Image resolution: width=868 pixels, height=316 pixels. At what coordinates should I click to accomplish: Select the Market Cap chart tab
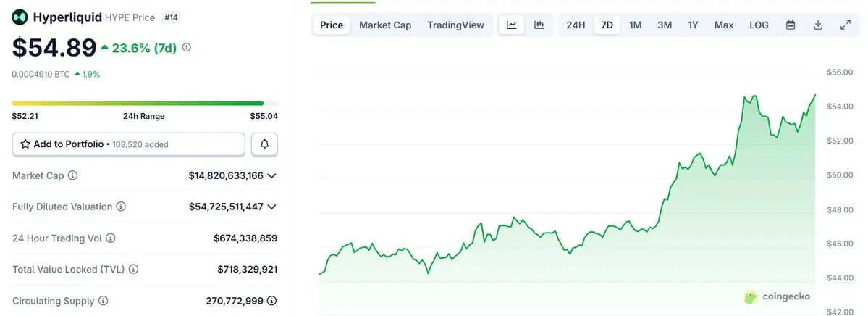click(385, 25)
